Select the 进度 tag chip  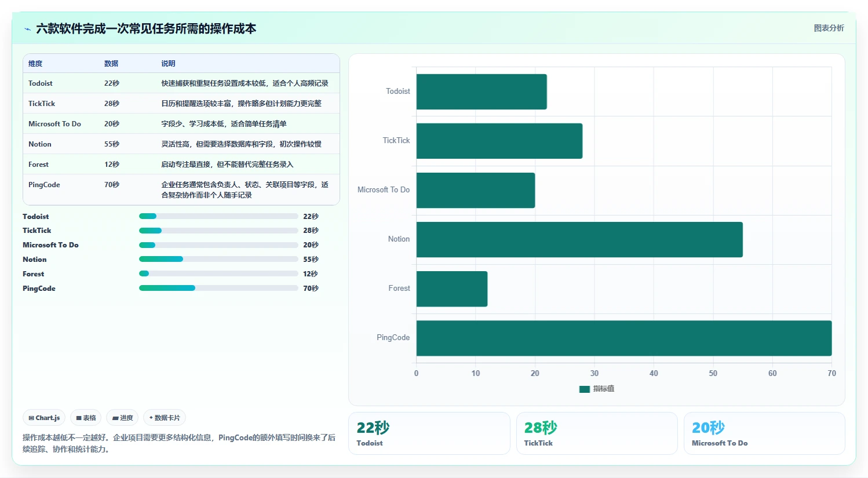click(x=122, y=418)
